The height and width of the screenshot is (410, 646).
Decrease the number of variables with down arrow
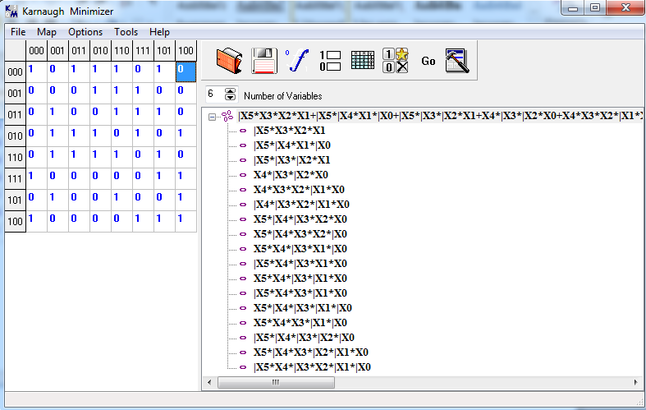coord(230,98)
